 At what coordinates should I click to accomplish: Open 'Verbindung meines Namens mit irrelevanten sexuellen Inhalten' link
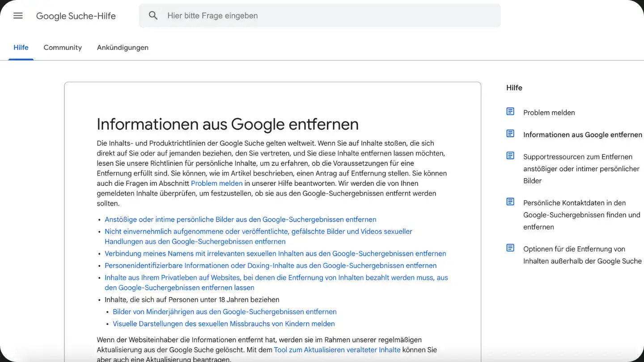pos(275,253)
